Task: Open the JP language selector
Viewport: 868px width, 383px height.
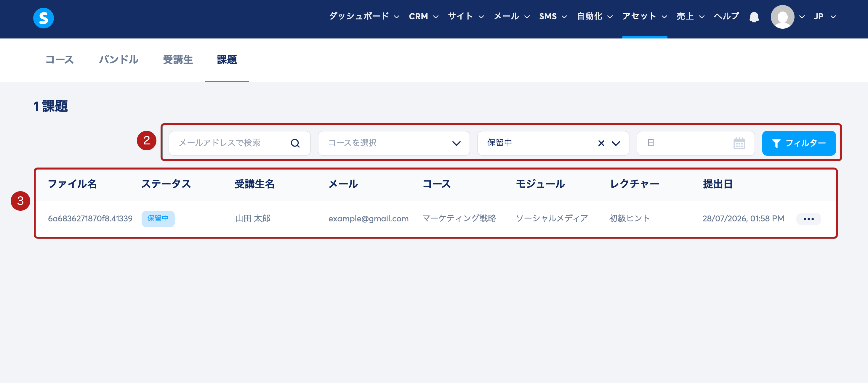Action: [x=825, y=16]
